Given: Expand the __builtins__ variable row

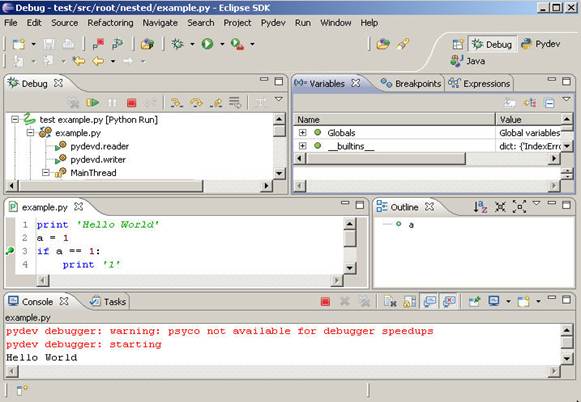Looking at the screenshot, I should tap(302, 146).
